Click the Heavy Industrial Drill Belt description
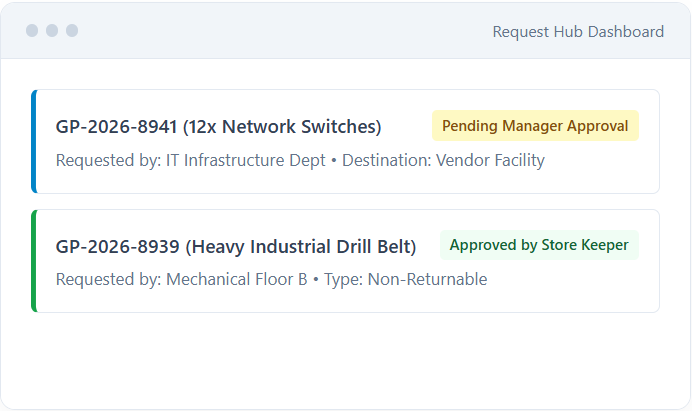This screenshot has height=411, width=692. (301, 247)
